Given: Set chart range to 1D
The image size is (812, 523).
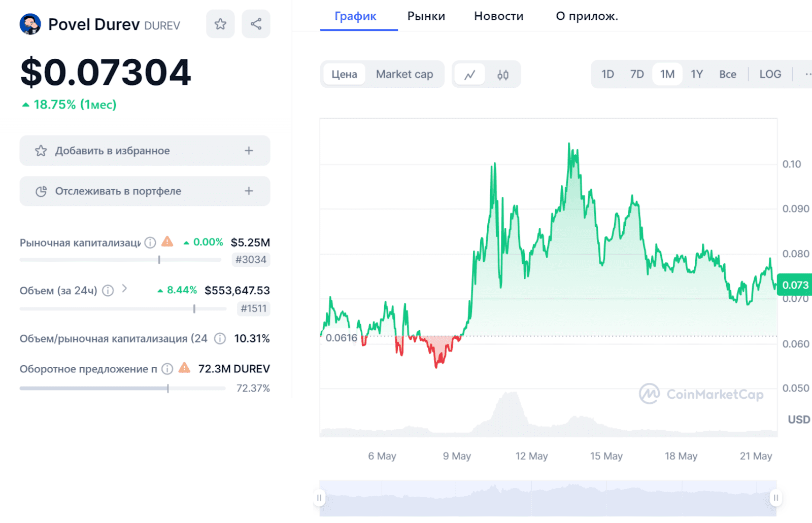Looking at the screenshot, I should click(x=607, y=75).
